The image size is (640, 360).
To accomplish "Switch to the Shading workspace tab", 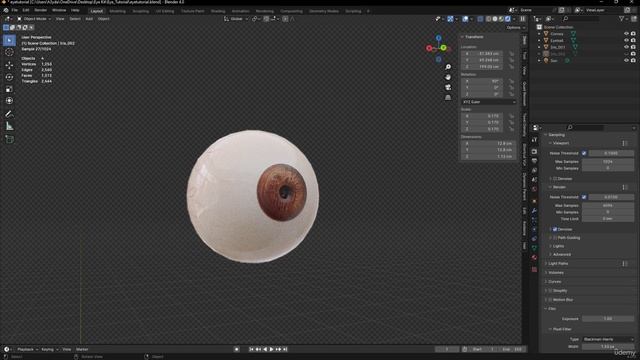I will pyautogui.click(x=218, y=11).
